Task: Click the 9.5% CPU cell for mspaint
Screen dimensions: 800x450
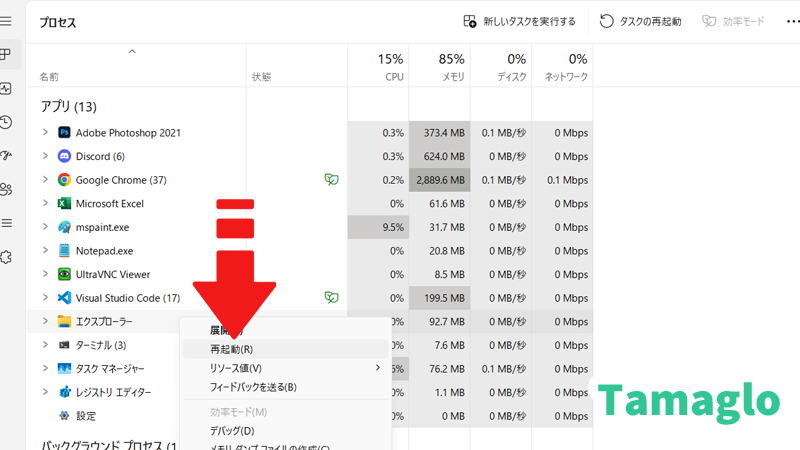Action: pos(378,227)
